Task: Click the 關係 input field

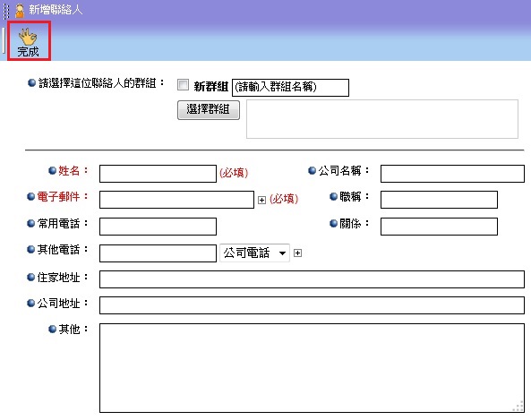Action: 439,227
